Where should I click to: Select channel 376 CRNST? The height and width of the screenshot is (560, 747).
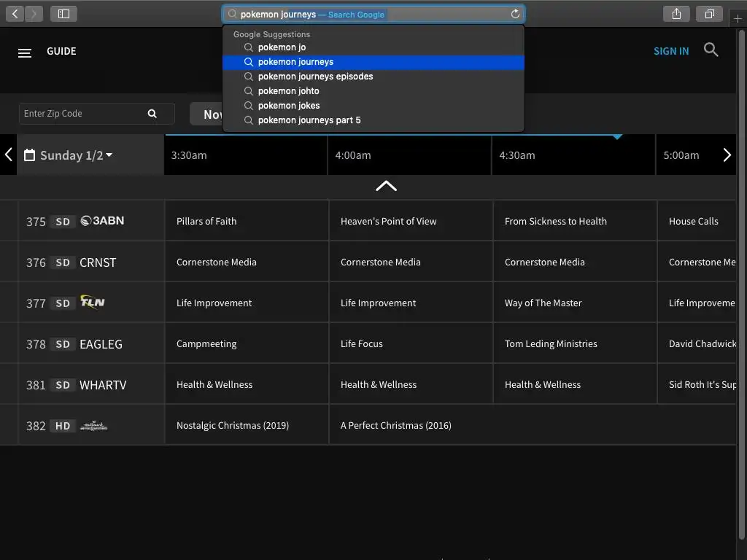[91, 262]
